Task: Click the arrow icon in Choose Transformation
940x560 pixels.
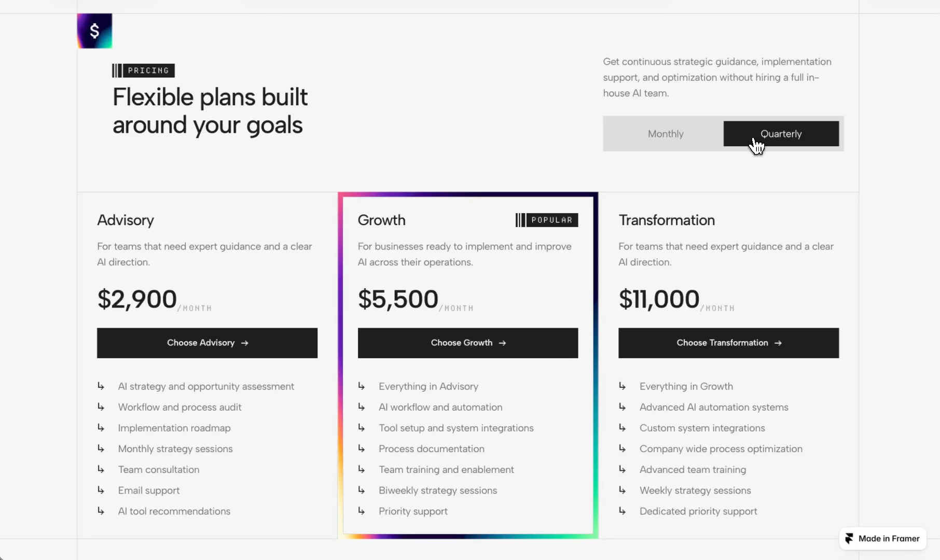Action: 778,343
